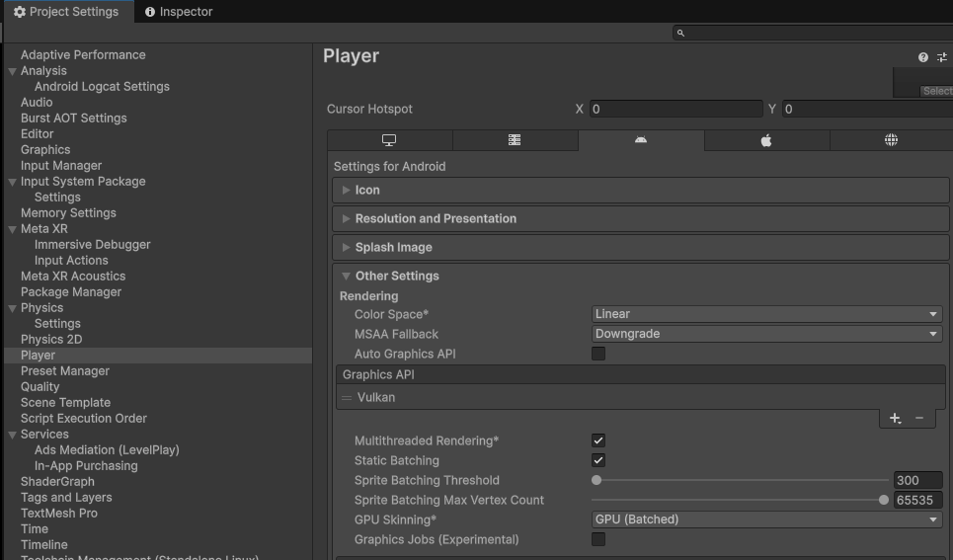The image size is (953, 560).
Task: Expand the Splash Image section
Action: click(641, 248)
